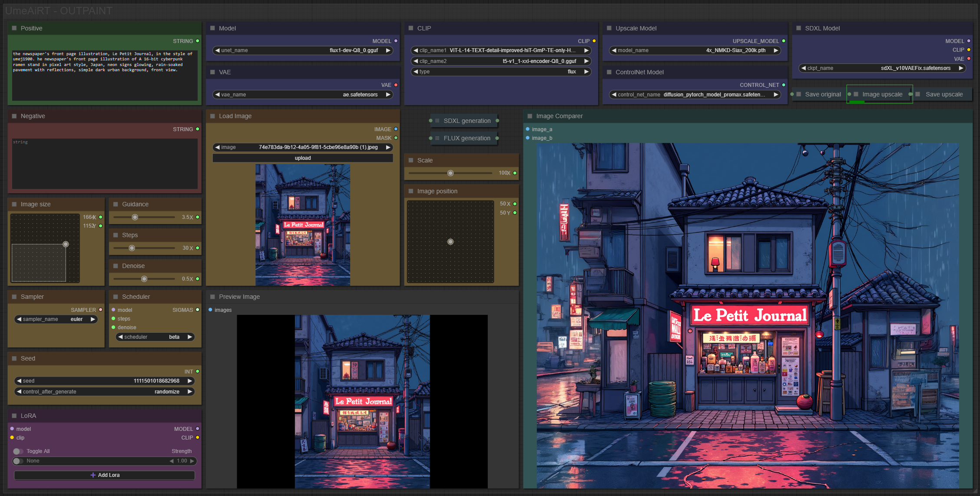Enable the Toggle All LoRA switch

pos(18,451)
